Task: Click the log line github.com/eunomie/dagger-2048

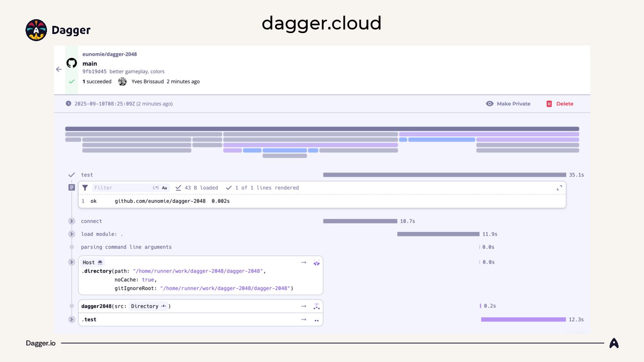Action: [x=160, y=201]
